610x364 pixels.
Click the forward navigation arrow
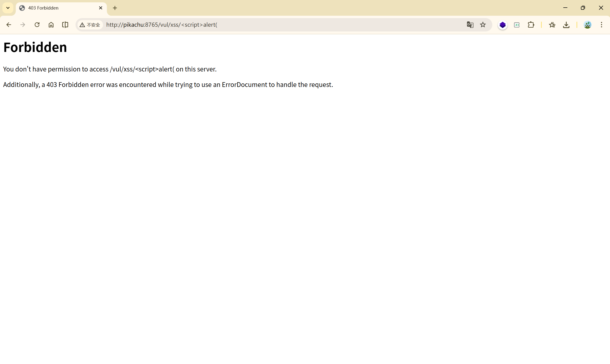coord(23,25)
